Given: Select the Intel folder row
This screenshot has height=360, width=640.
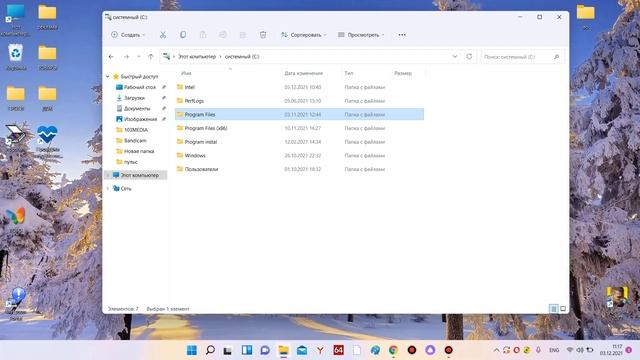Looking at the screenshot, I should coord(299,87).
